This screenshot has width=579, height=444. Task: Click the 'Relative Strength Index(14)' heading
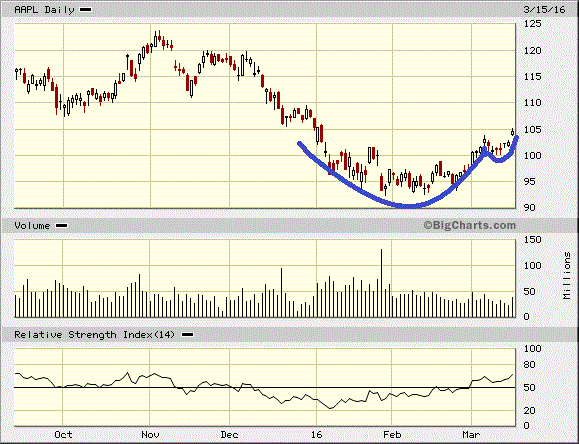(94, 335)
